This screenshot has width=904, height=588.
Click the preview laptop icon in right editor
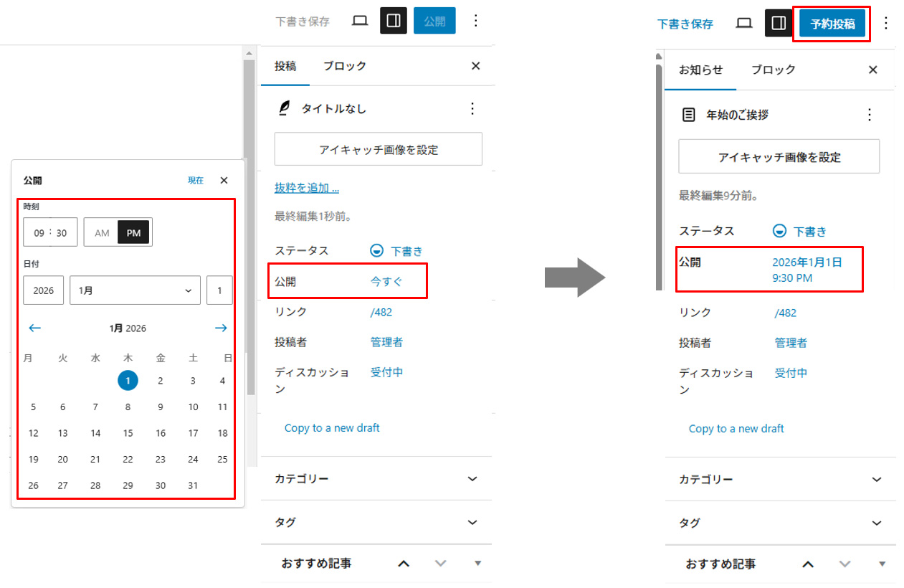click(x=744, y=24)
